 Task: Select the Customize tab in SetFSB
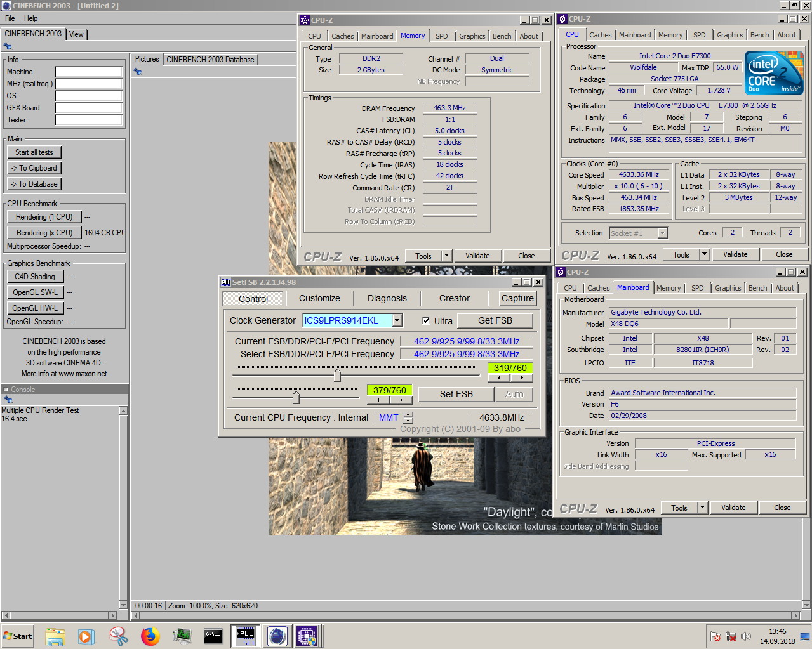coord(319,298)
